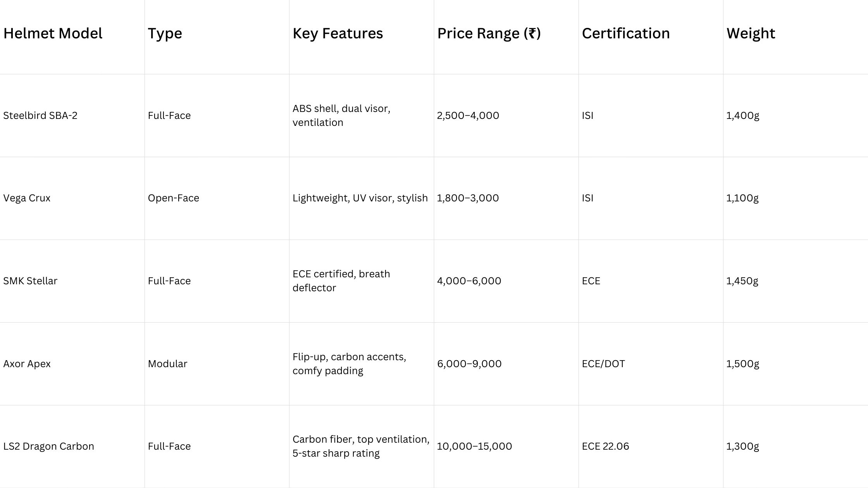Select the Price Range (₹) header
The height and width of the screenshot is (488, 868).
point(489,34)
